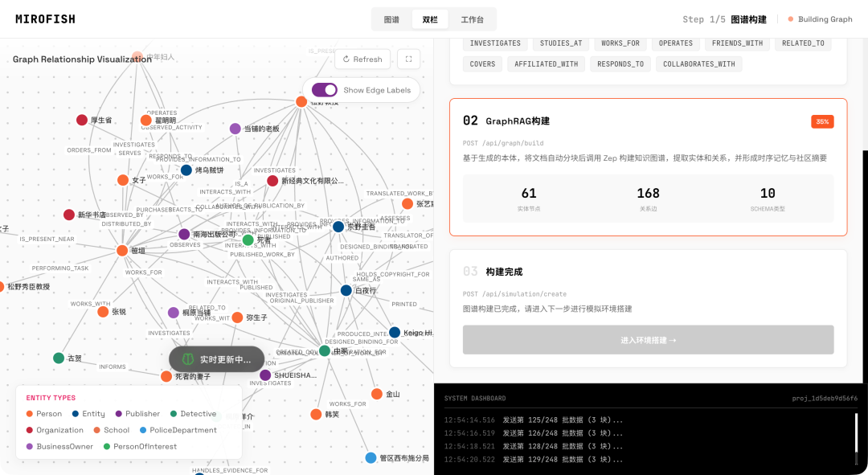This screenshot has height=475, width=868.
Task: Click the INVESTIGATES relation tag
Action: [495, 43]
